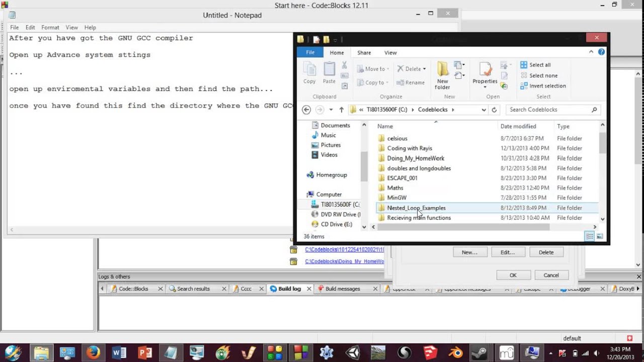Go up one folder level arrow

coord(341,110)
